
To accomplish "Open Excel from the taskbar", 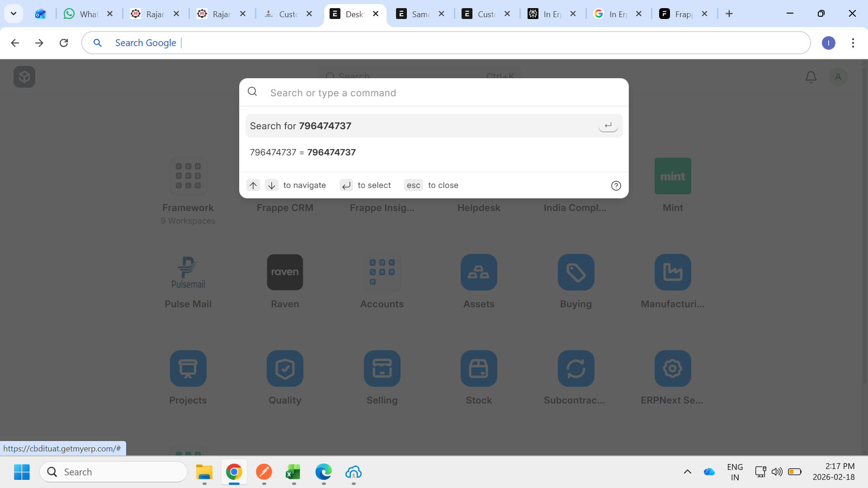I will [293, 472].
